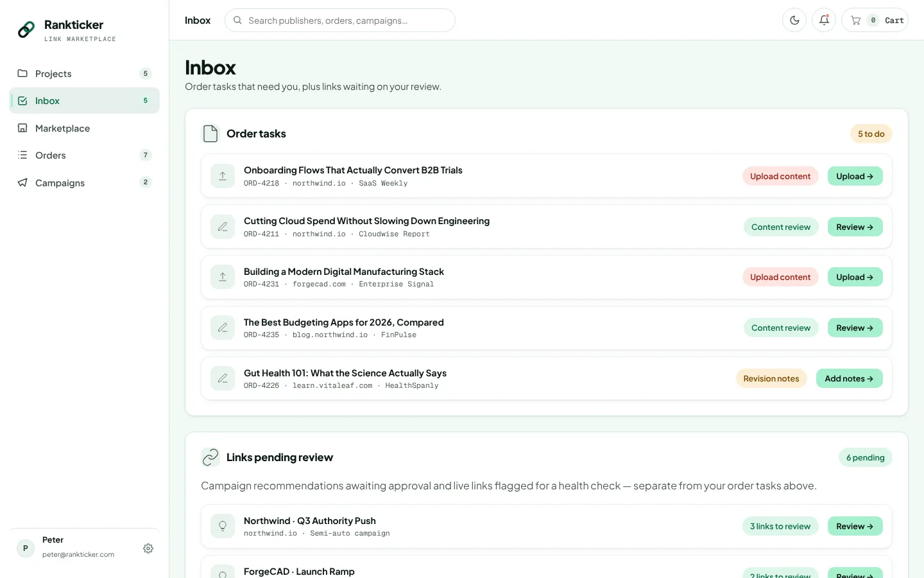Go to Marketplace section
This screenshot has height=578, width=924.
tap(84, 128)
